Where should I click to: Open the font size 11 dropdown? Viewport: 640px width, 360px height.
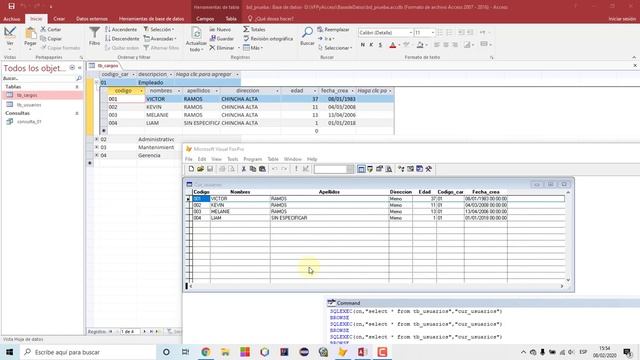tap(432, 33)
